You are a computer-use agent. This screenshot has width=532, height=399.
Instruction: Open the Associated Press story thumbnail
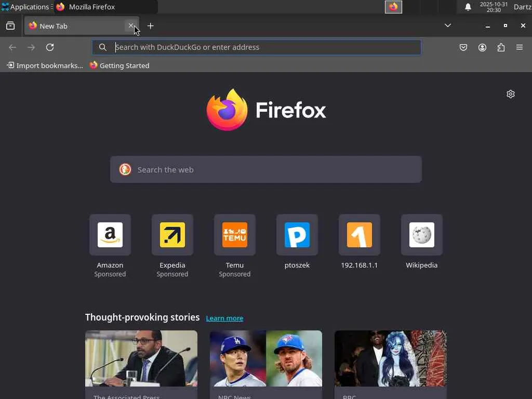[x=141, y=358]
